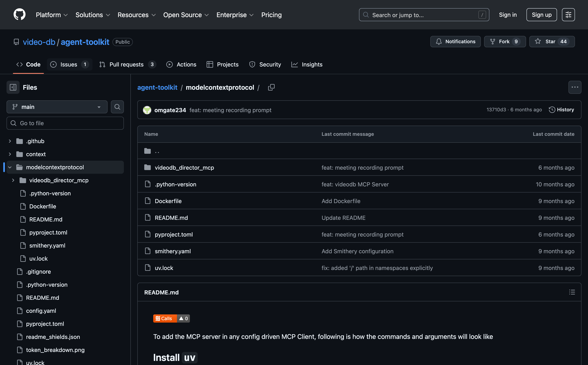Click the appearance settings sliders icon
This screenshot has height=365, width=588.
point(568,15)
